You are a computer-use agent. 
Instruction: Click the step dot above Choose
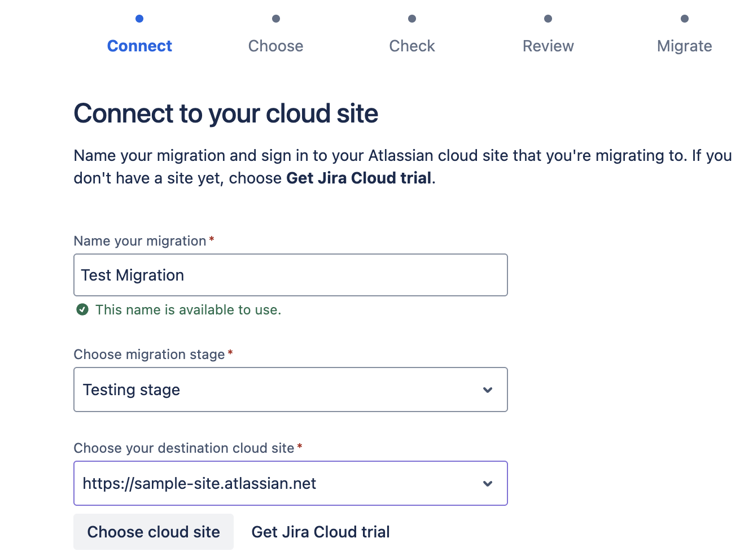(x=276, y=19)
